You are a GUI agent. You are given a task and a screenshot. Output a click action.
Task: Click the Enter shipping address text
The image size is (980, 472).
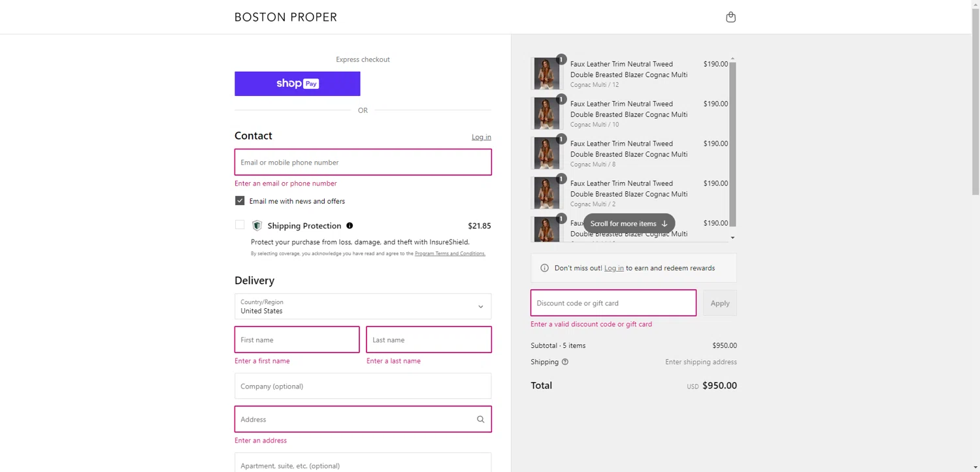pyautogui.click(x=700, y=362)
